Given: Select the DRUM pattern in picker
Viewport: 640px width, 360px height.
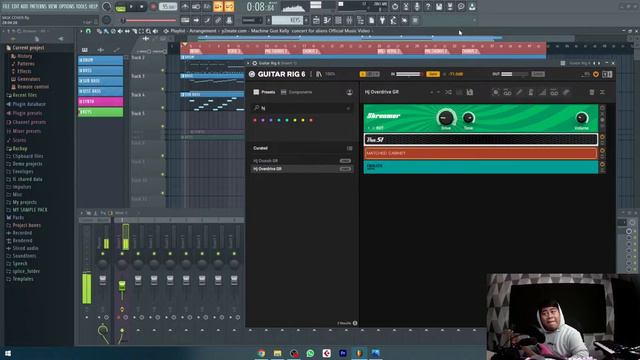Looking at the screenshot, I should [100, 60].
